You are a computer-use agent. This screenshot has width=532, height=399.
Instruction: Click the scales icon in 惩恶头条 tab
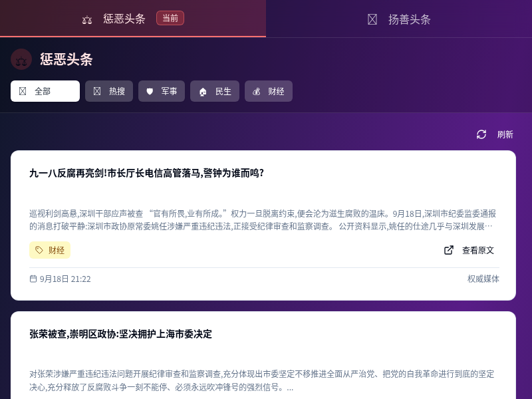point(87,19)
